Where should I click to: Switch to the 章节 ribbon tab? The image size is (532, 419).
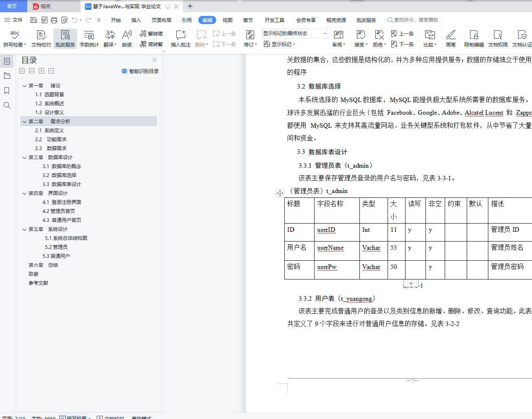point(248,20)
